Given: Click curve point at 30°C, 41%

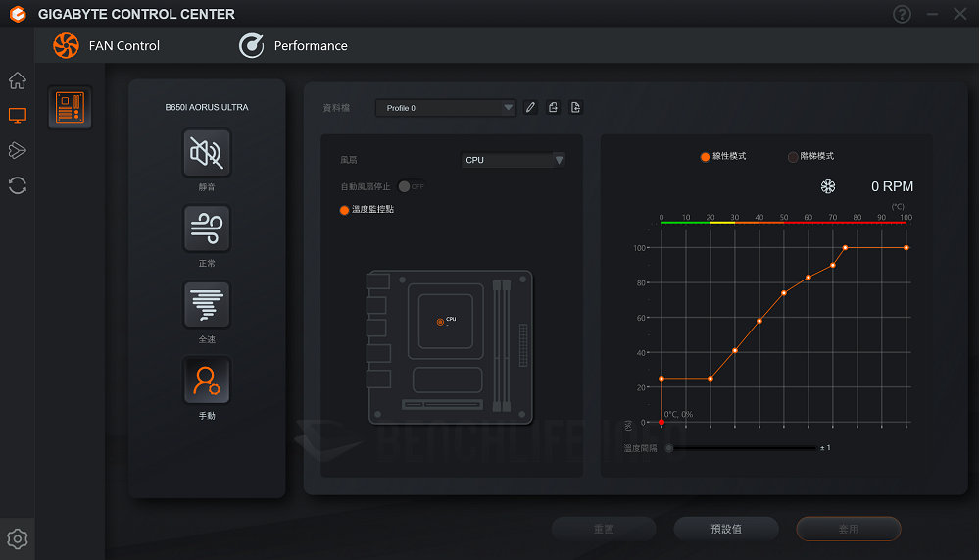Looking at the screenshot, I should pos(735,350).
